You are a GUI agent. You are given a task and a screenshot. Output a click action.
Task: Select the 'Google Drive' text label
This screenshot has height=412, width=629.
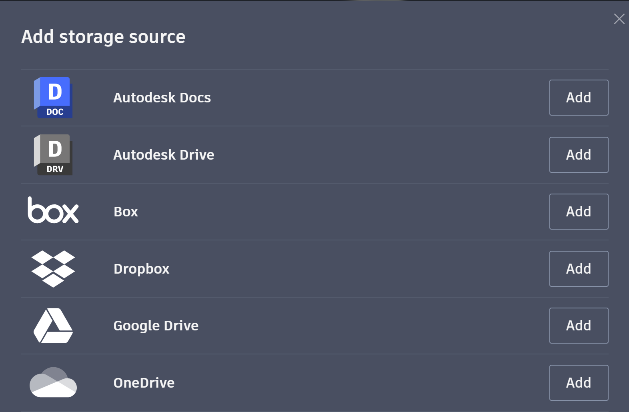click(156, 326)
